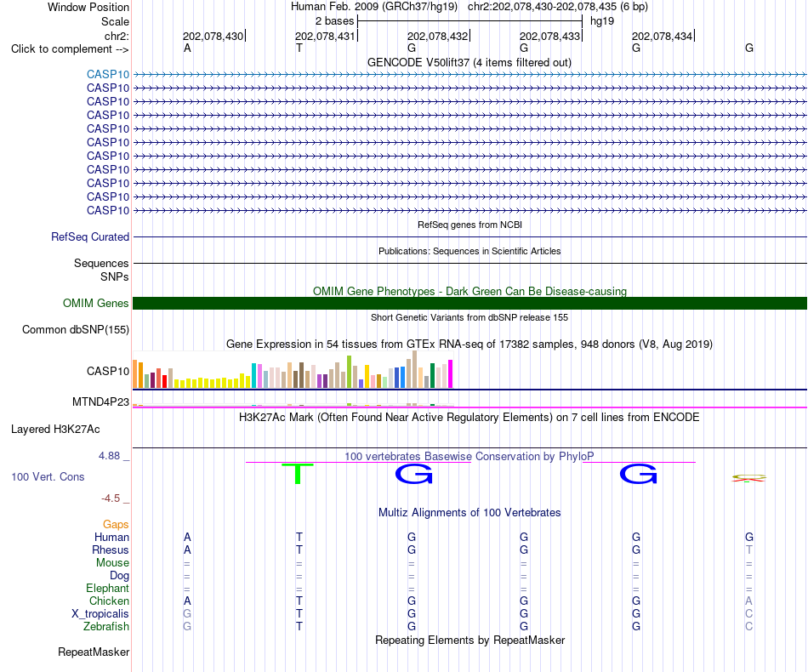Click the MTND4P23 small expression bar chart
The width and height of the screenshot is (808, 672).
(x=293, y=405)
